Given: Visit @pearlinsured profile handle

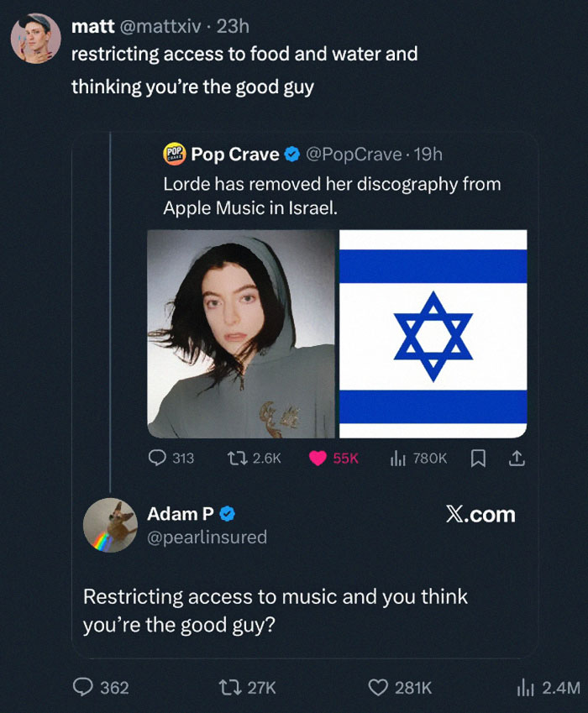Looking at the screenshot, I should tap(207, 536).
